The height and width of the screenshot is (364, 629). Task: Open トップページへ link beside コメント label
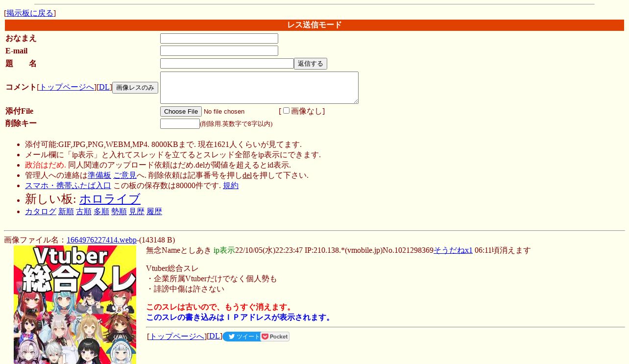pos(67,87)
